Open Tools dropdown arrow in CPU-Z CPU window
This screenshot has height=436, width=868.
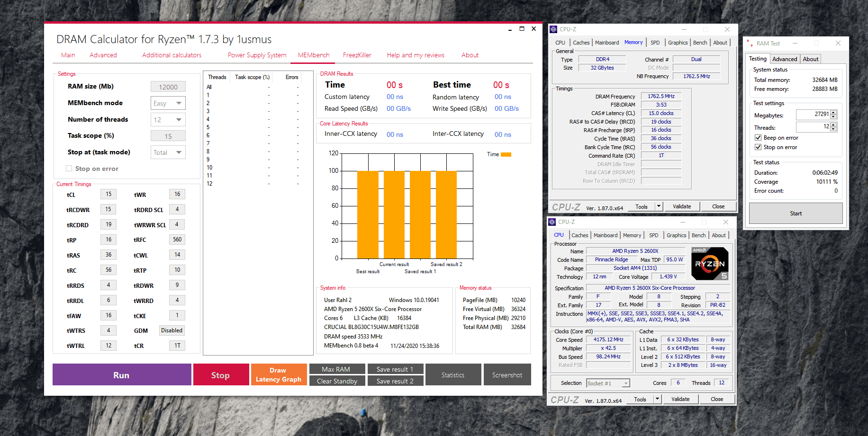657,399
